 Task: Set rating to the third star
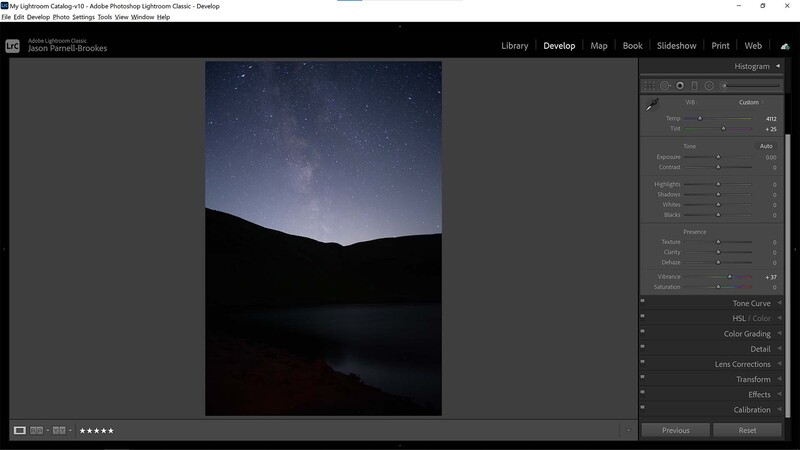click(96, 431)
